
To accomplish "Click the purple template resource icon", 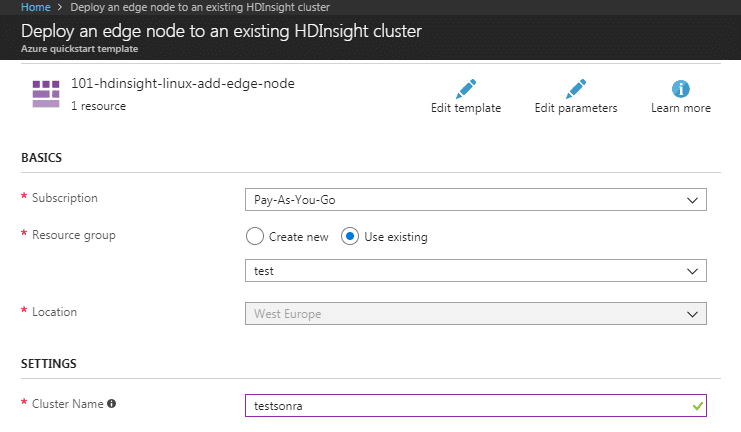I will (x=46, y=94).
